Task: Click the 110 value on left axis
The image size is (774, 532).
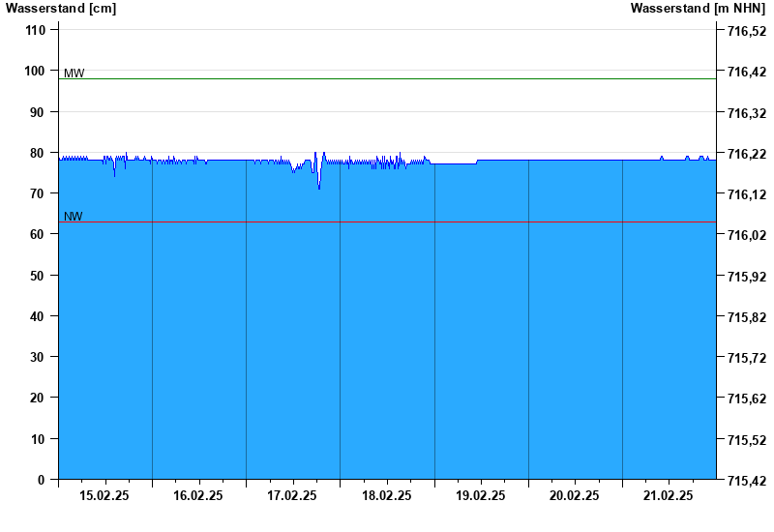Action: coord(35,30)
